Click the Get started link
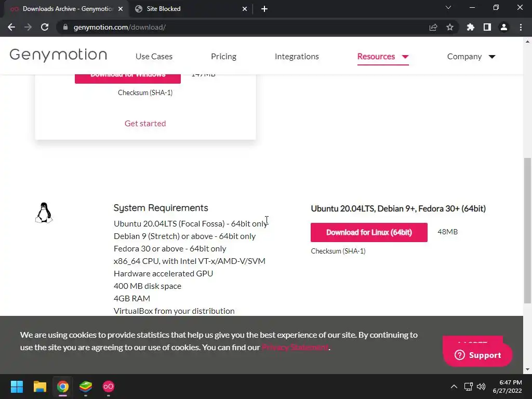This screenshot has width=532, height=399. [x=145, y=124]
